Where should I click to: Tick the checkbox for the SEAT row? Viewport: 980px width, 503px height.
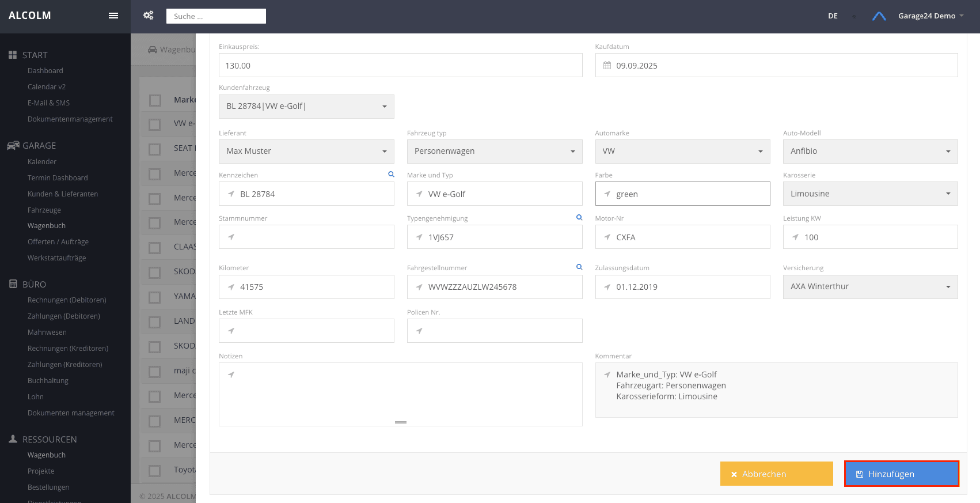pyautogui.click(x=155, y=149)
